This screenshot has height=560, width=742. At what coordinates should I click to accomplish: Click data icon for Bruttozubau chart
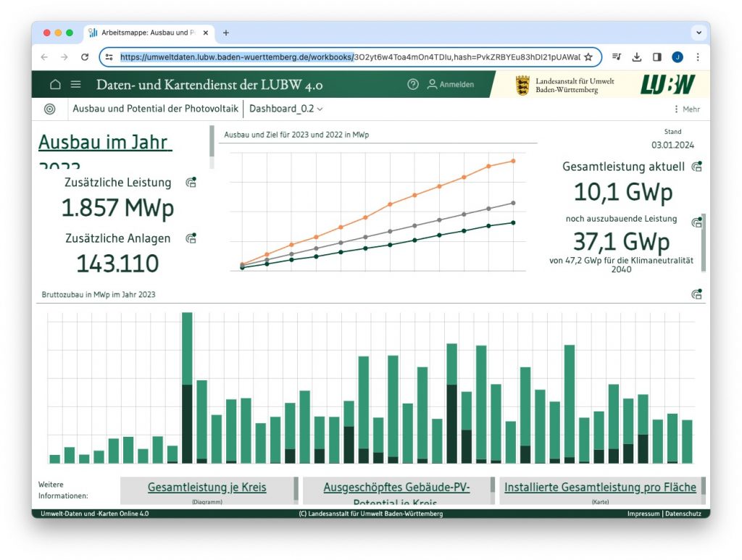(696, 294)
